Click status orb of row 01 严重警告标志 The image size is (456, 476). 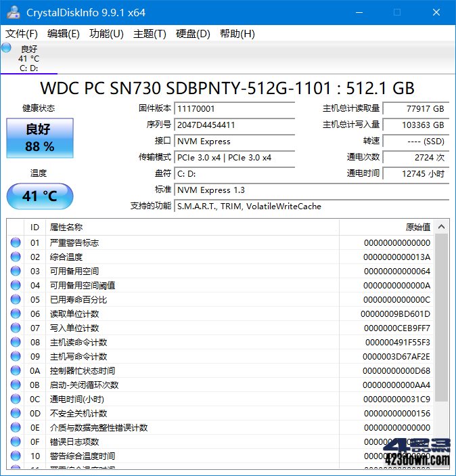(16, 242)
